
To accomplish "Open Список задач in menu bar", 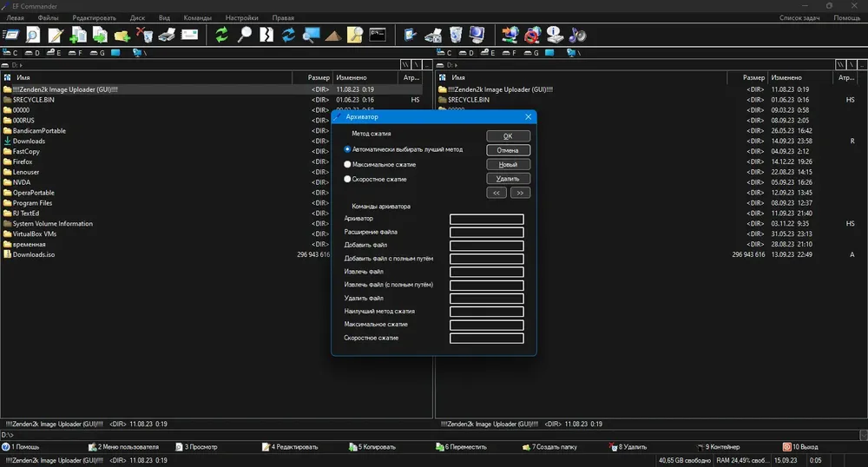I will click(x=799, y=17).
